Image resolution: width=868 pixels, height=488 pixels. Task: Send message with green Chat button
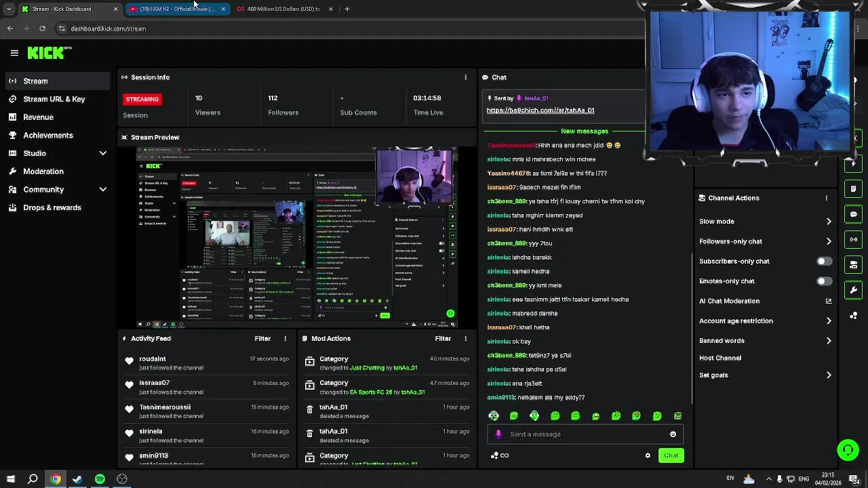pyautogui.click(x=671, y=455)
